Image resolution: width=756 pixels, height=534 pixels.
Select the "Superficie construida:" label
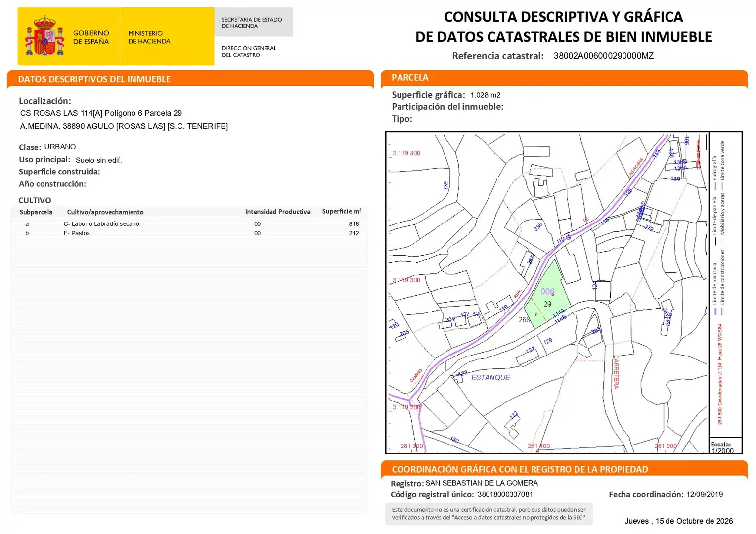pyautogui.click(x=59, y=172)
